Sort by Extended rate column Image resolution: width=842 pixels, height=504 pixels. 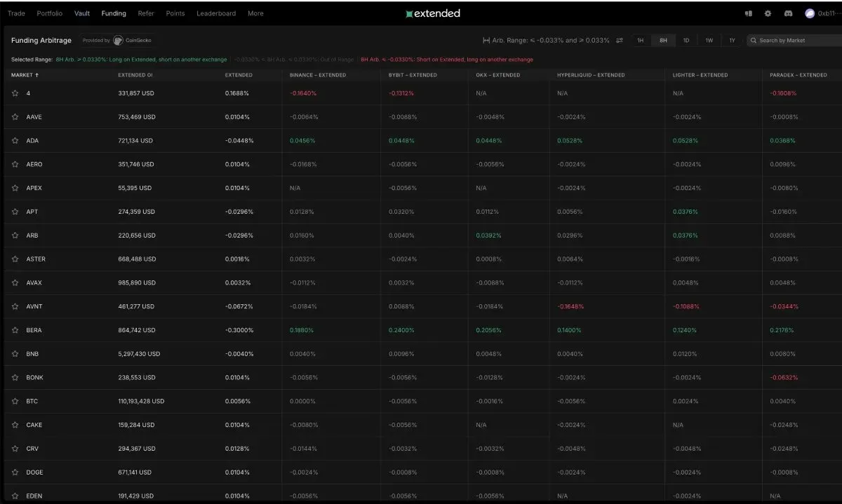pyautogui.click(x=239, y=75)
